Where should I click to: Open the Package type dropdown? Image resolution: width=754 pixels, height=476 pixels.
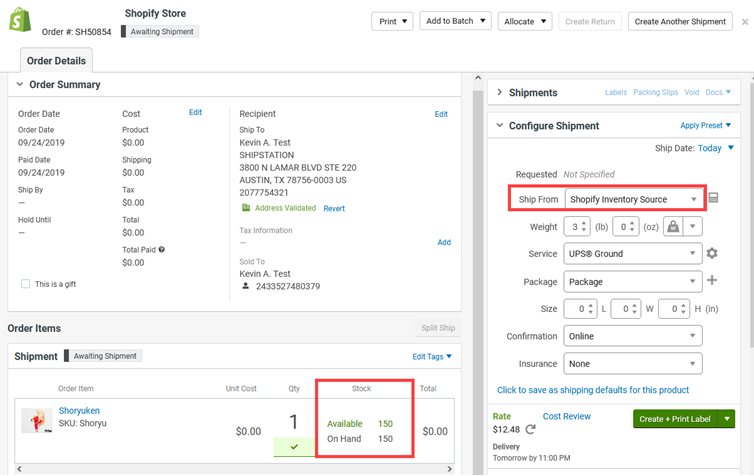pyautogui.click(x=633, y=282)
